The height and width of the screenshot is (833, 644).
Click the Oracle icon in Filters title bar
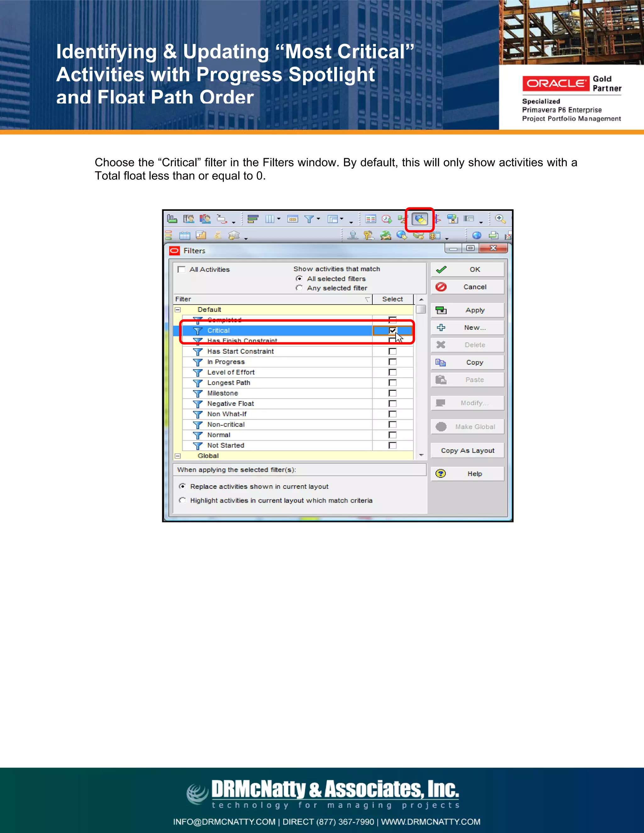point(174,251)
